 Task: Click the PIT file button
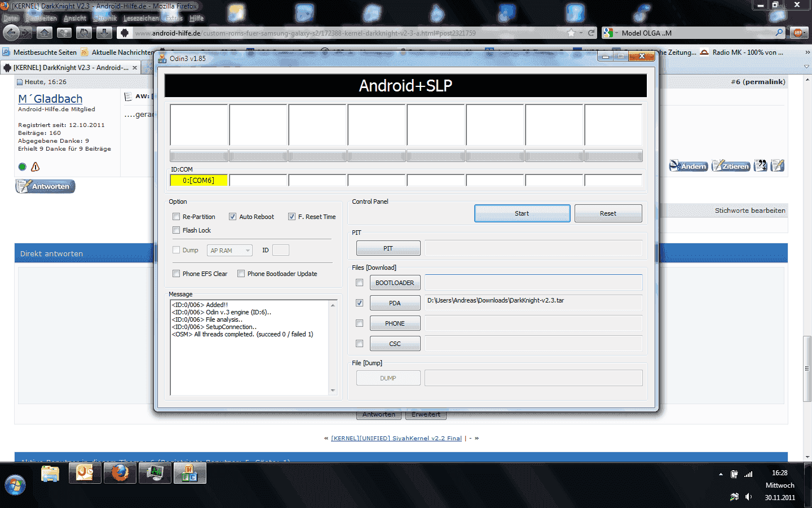click(388, 248)
